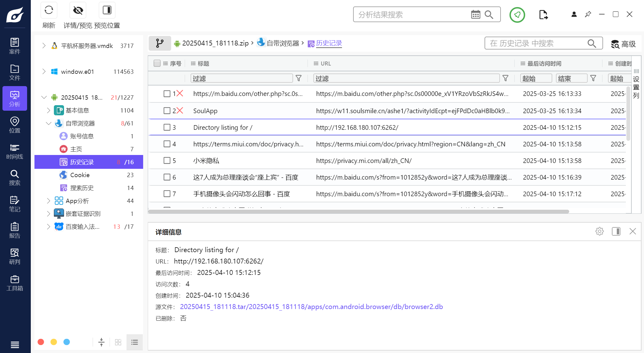Expand the App分析 node
Viewport: 644px width, 353px height.
pyautogui.click(x=48, y=200)
